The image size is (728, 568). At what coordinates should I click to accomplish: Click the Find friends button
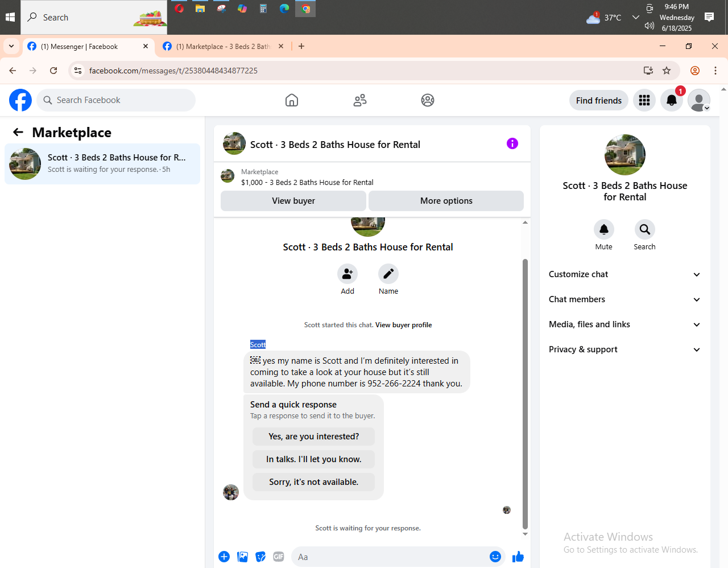(599, 100)
